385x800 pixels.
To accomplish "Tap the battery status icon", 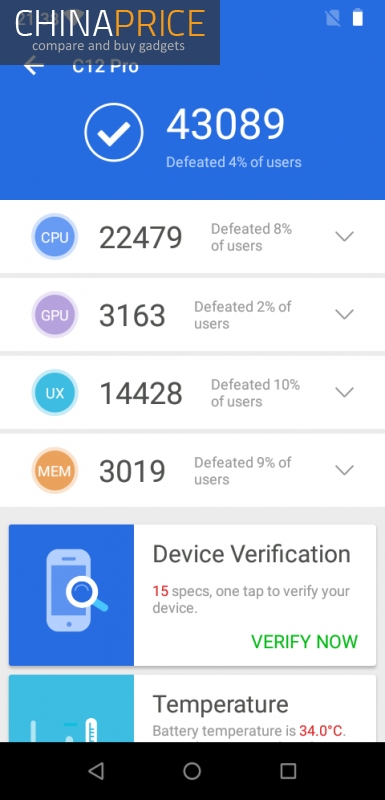I will 357,17.
